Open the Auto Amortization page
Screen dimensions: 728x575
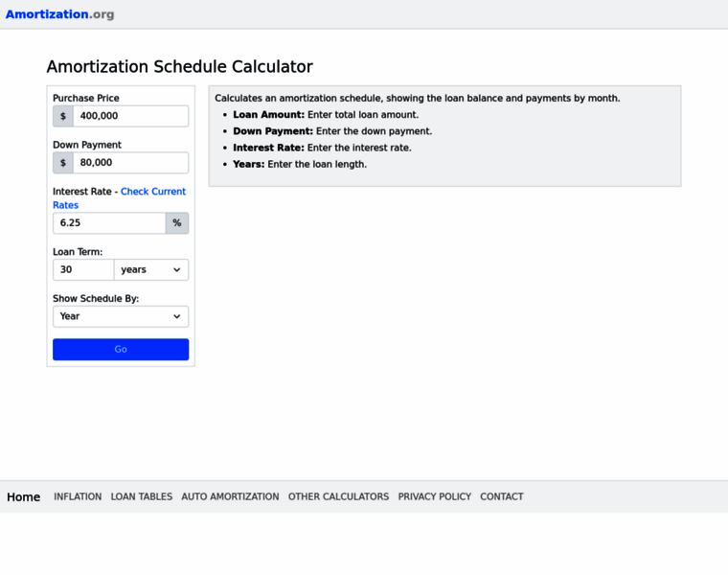(230, 497)
